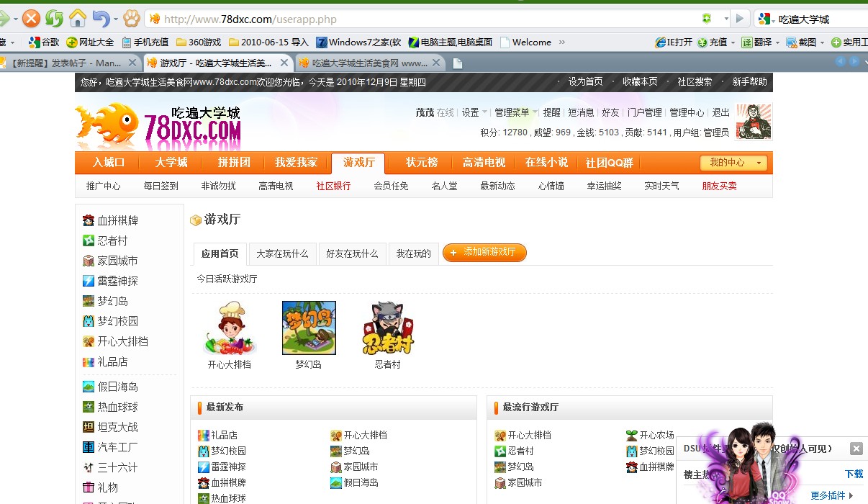Click the search box containing 吃遍大学城
Image resolution: width=868 pixels, height=504 pixels.
822,19
